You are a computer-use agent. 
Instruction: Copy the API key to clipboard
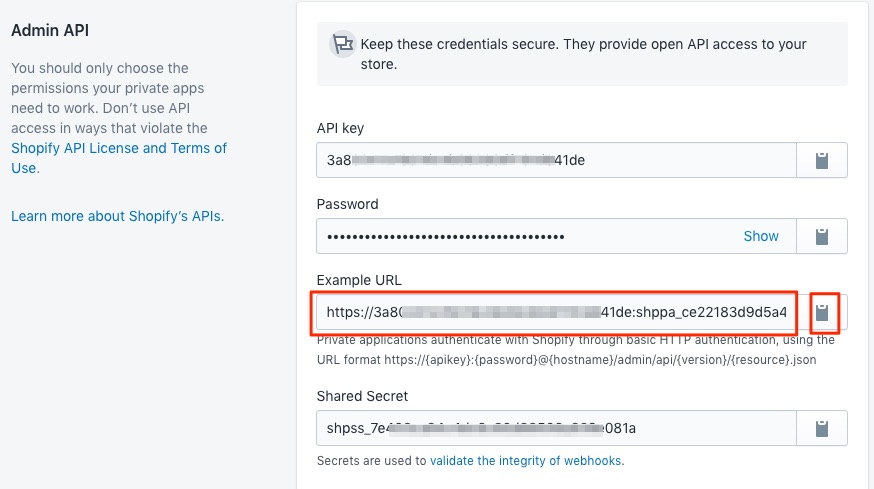pyautogui.click(x=822, y=161)
